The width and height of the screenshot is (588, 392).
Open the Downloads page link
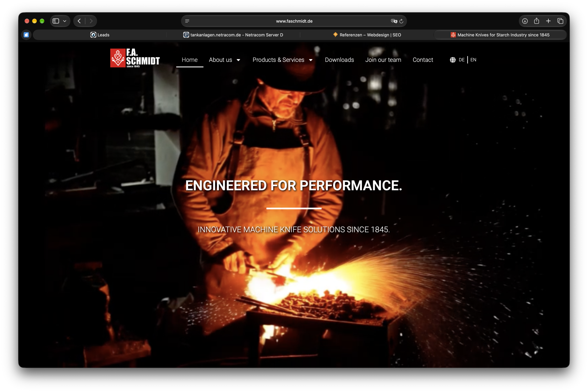pos(339,60)
